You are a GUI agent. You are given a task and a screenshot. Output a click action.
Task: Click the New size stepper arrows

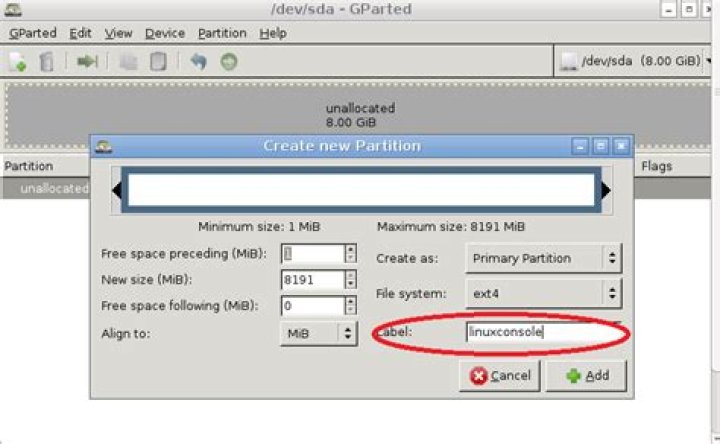tap(350, 280)
